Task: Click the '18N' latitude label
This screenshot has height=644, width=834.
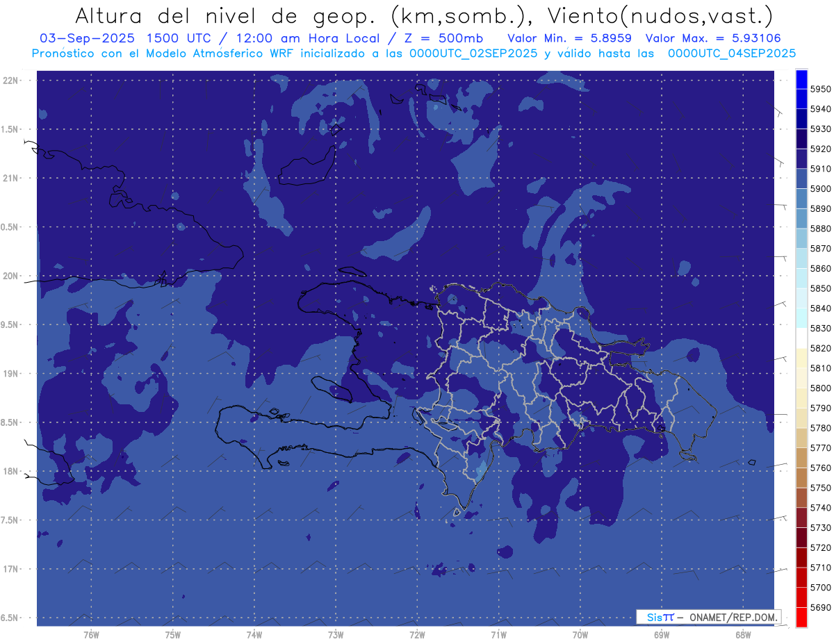Action: tap(11, 472)
